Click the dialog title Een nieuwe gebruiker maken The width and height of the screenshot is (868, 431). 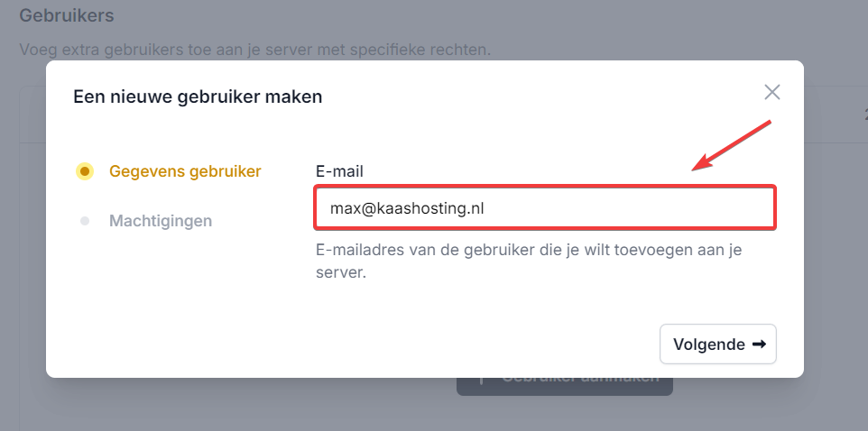pos(198,96)
